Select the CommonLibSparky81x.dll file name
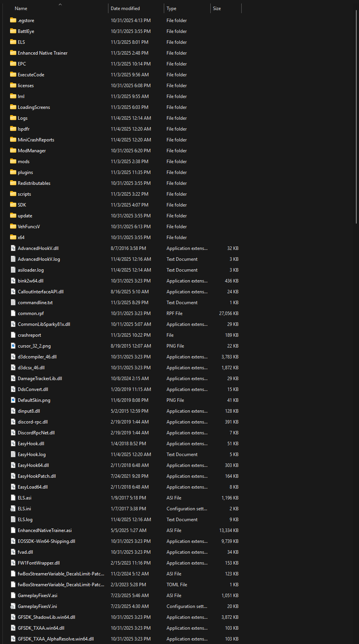This screenshot has height=644, width=359. pyautogui.click(x=44, y=324)
